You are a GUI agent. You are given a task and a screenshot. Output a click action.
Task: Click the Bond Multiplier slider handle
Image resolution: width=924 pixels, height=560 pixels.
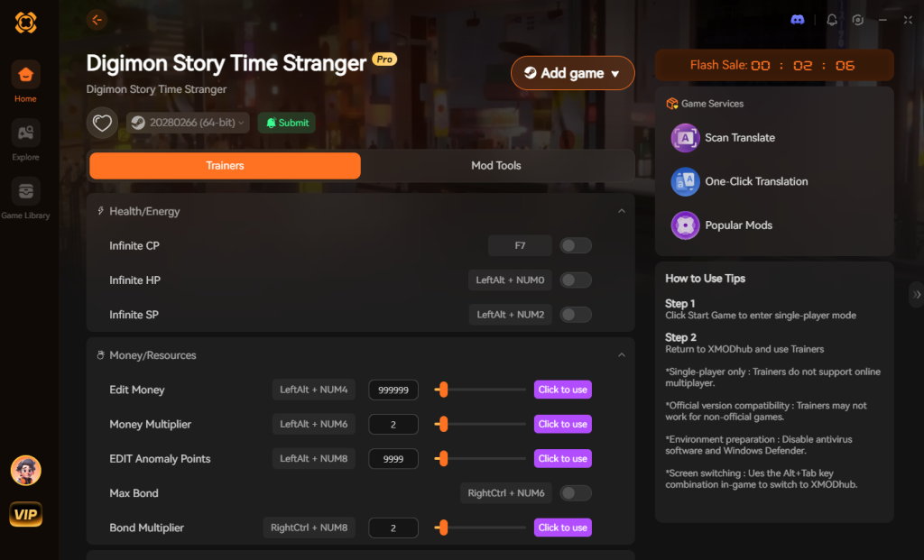(443, 528)
